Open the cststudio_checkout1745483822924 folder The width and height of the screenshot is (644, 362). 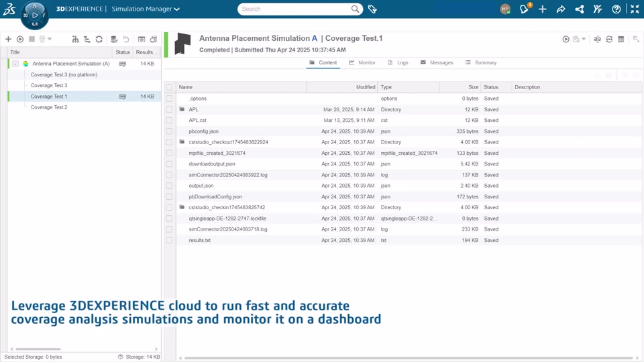pyautogui.click(x=228, y=142)
